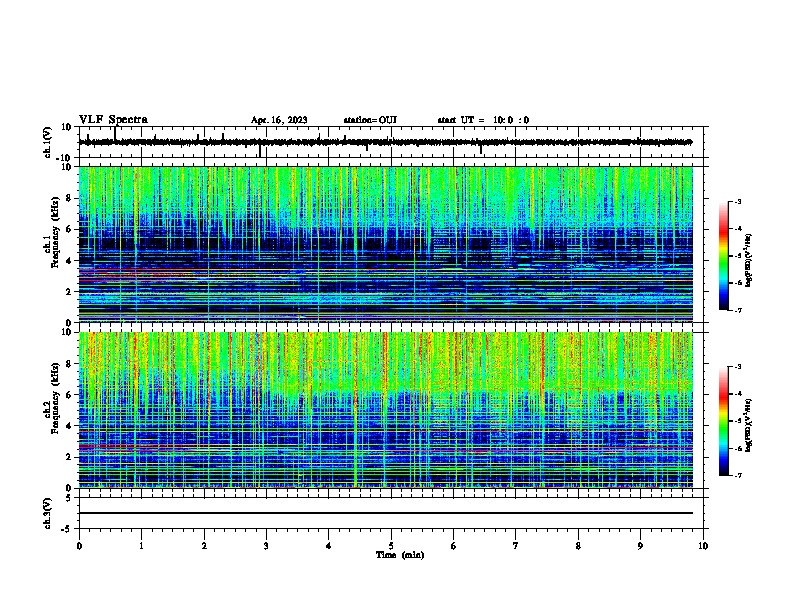The image size is (792, 612).
Task: Click the ch.1 PSD color scale bar
Action: pos(723,256)
